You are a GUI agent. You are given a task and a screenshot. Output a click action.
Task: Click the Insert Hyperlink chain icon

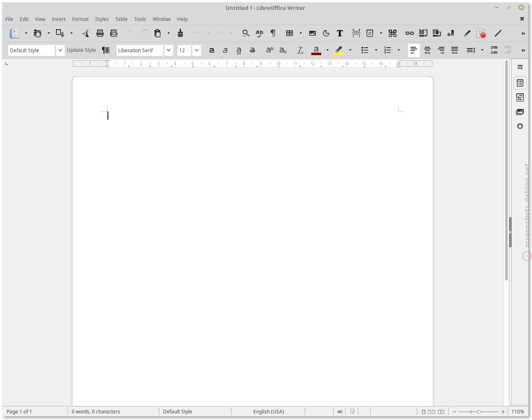(409, 33)
